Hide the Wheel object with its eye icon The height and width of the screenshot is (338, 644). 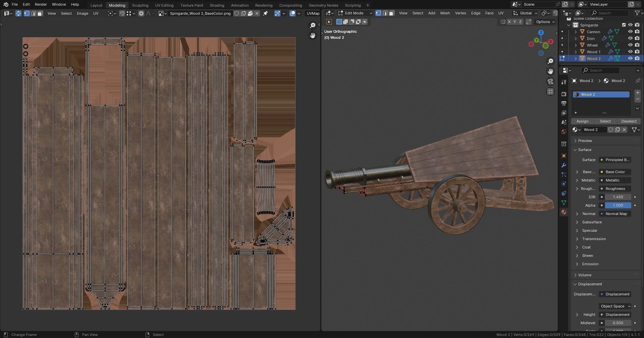tap(630, 45)
